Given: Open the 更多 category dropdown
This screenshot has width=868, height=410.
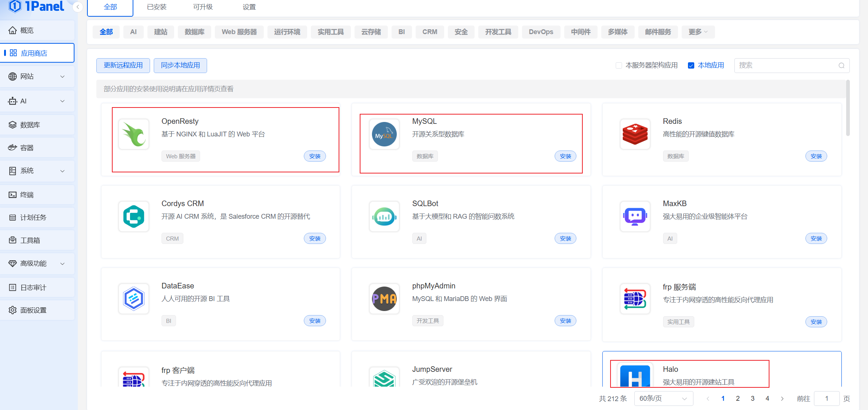Looking at the screenshot, I should (698, 32).
